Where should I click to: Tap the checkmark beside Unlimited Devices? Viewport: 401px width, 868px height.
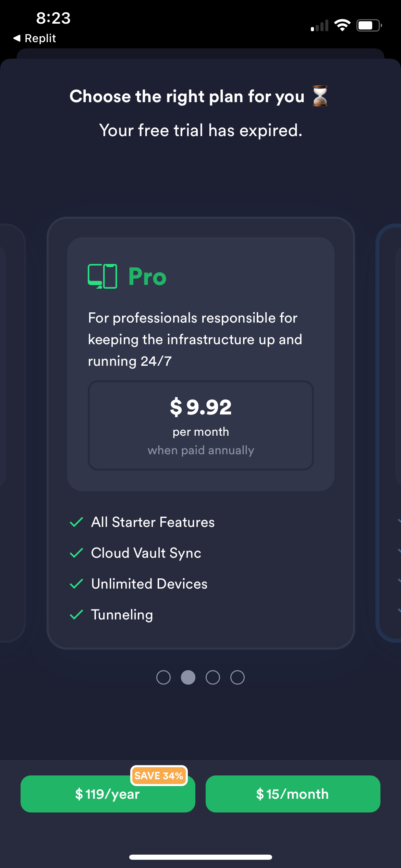[76, 584]
